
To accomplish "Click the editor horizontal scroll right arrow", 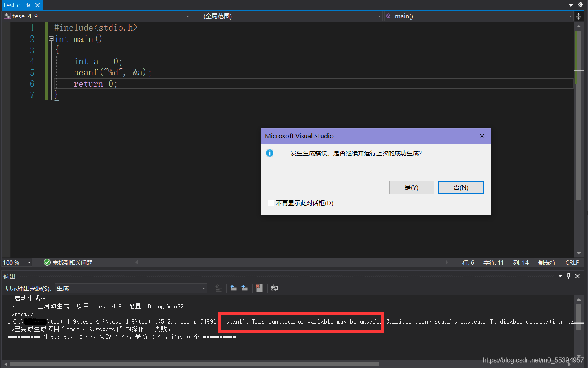I will pyautogui.click(x=447, y=262).
